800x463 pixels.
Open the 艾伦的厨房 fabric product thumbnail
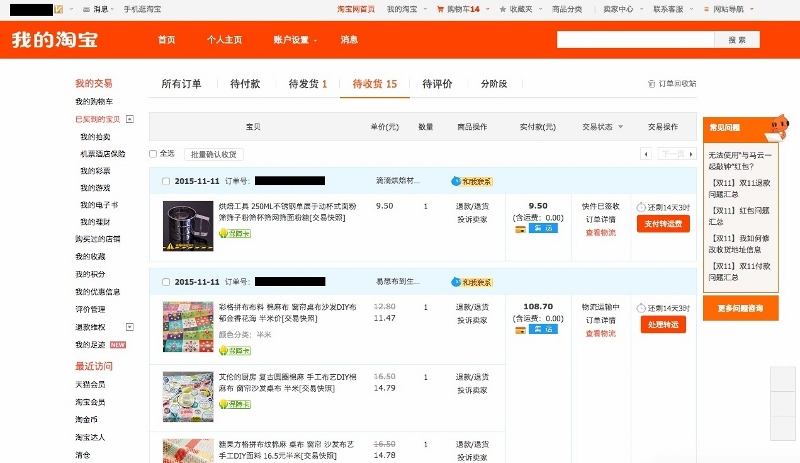[x=188, y=397]
